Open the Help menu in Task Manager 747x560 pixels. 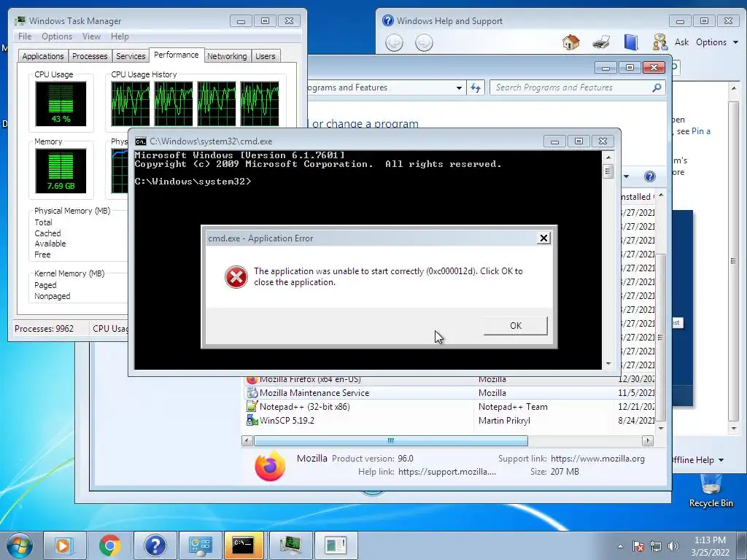click(120, 36)
